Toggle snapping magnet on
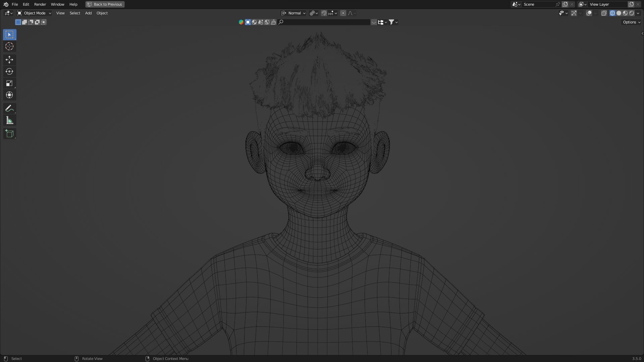The width and height of the screenshot is (644, 362). pos(324,13)
